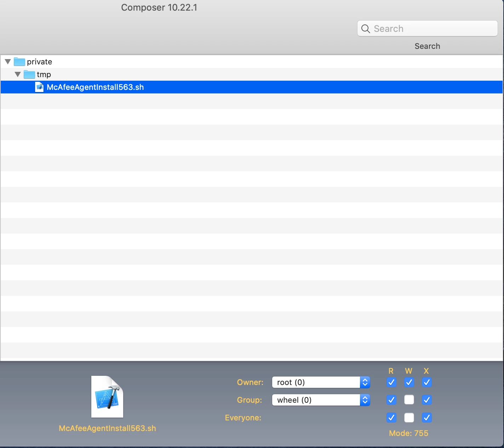Click the McAfeeAgentInstall563.sh file icon in the tree

(x=39, y=87)
